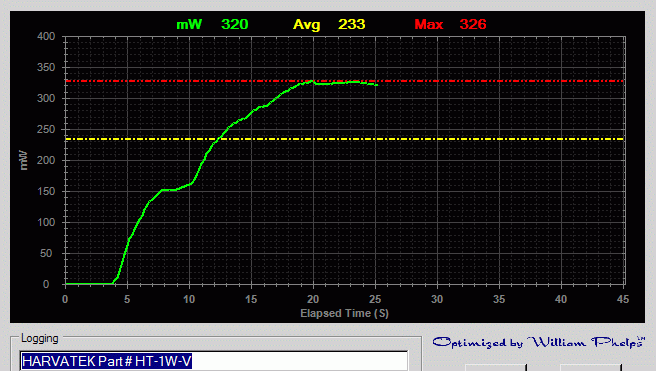Viewport: 656px width, 371px height.
Task: Click the yellow Avg label in the header
Action: click(x=307, y=24)
